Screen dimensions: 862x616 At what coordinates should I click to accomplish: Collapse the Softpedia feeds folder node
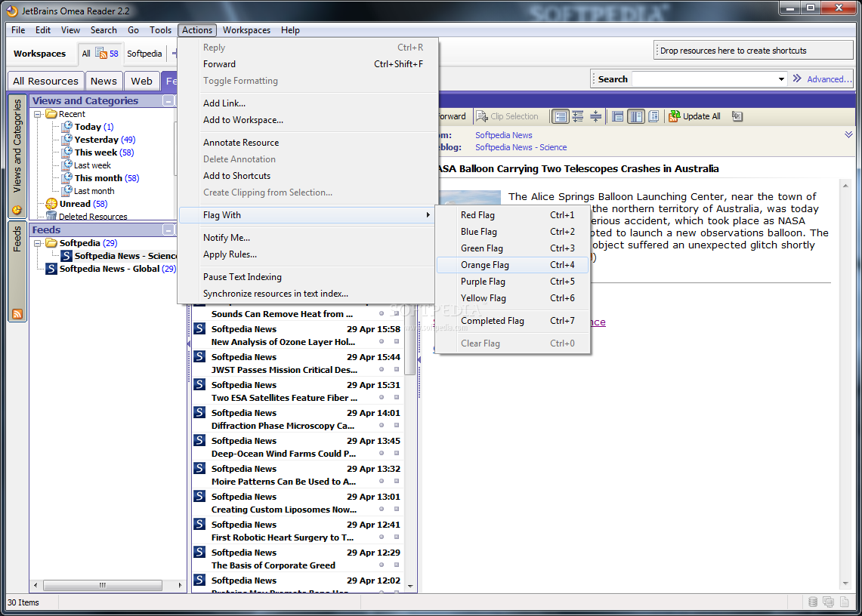coord(38,243)
